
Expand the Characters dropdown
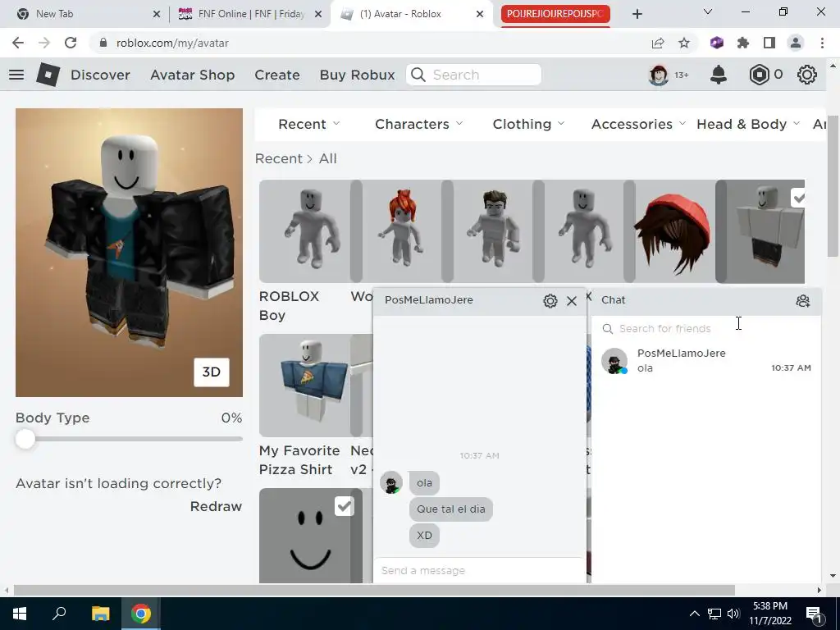pyautogui.click(x=419, y=125)
